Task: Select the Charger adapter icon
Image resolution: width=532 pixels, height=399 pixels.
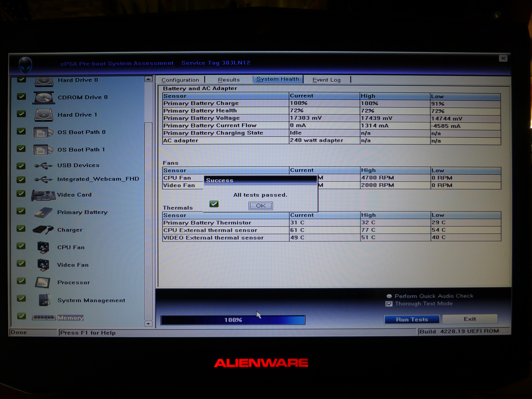Action: 43,230
